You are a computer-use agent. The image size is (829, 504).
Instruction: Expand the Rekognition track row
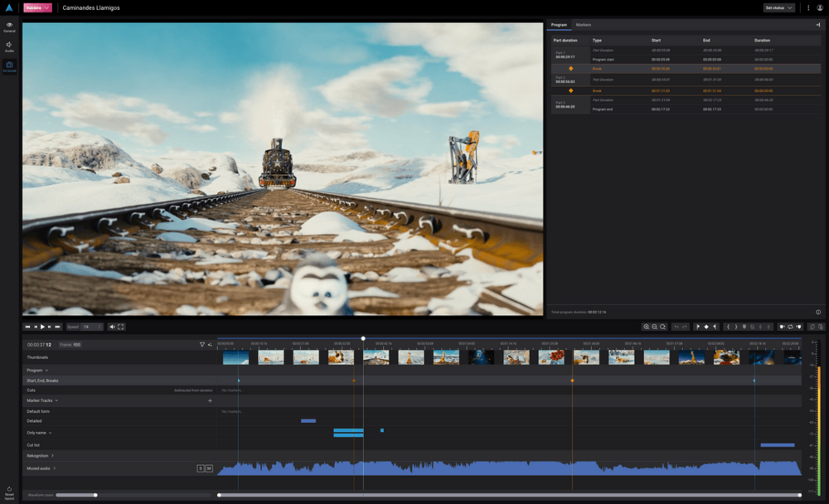coord(52,455)
